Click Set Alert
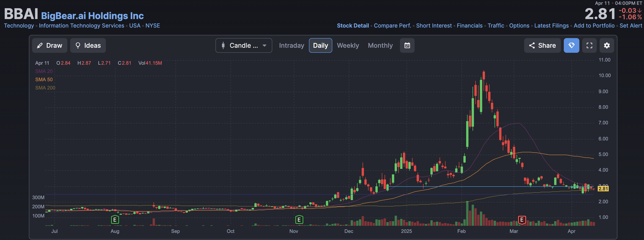Screen dimensions: 644x240 point(631,25)
